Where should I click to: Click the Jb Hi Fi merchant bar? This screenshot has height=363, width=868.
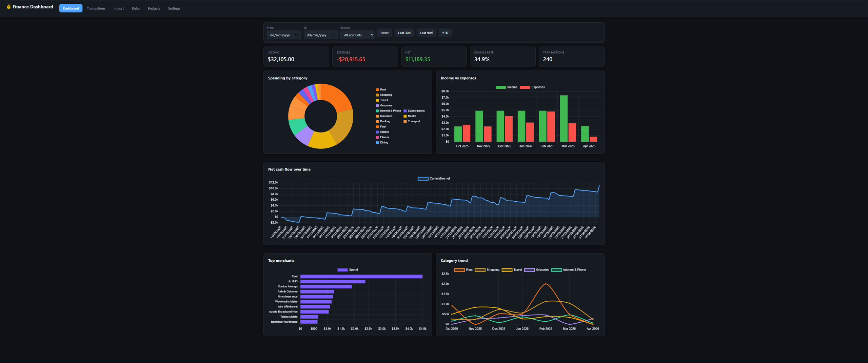(x=333, y=282)
